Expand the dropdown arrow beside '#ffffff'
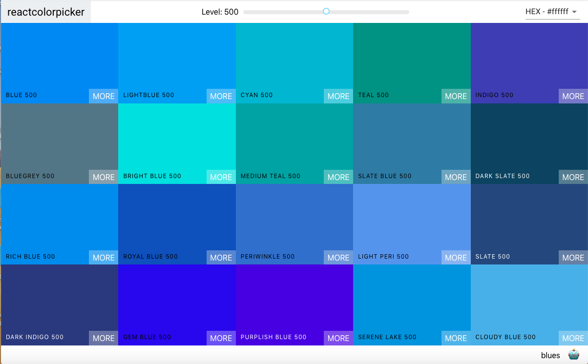Viewport: 588px width, 364px height. pyautogui.click(x=574, y=12)
